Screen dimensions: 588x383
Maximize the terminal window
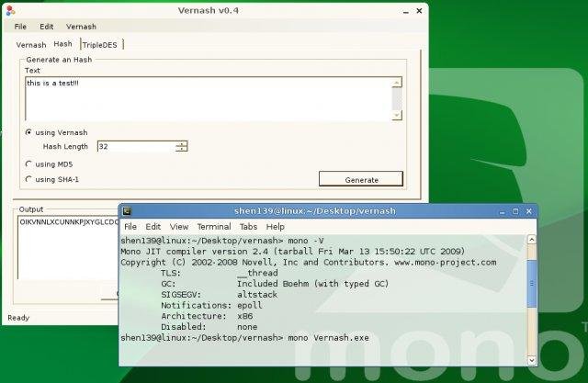515,211
